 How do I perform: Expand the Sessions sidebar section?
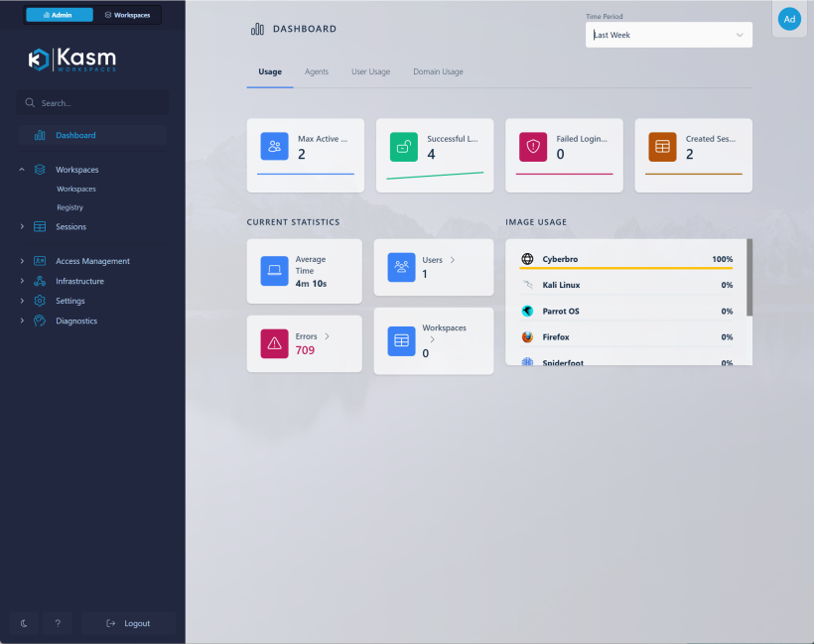click(x=21, y=226)
